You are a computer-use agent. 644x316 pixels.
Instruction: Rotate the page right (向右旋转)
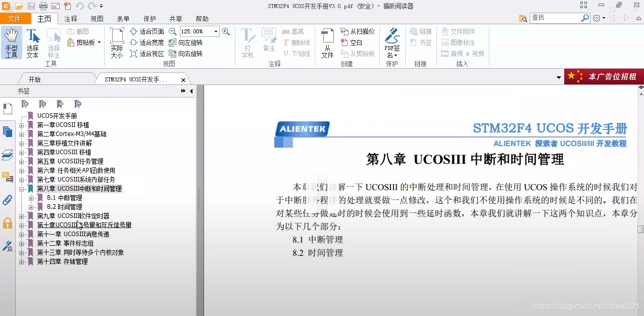click(185, 54)
